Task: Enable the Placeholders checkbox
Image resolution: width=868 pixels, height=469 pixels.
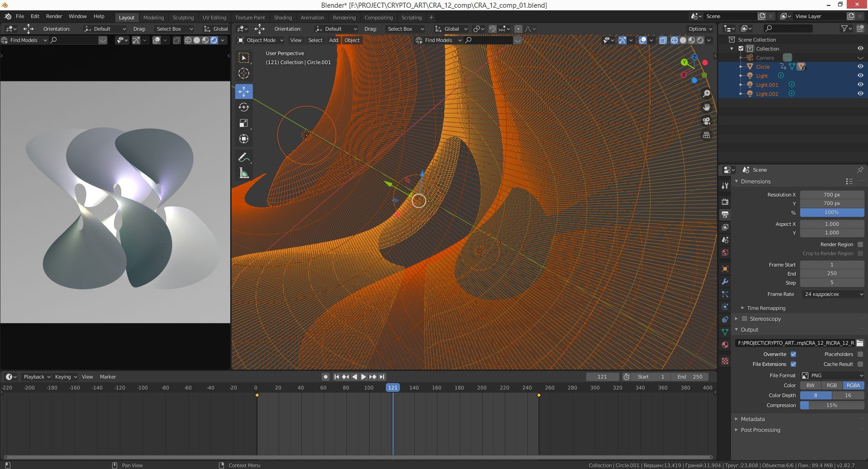Action: (860, 354)
